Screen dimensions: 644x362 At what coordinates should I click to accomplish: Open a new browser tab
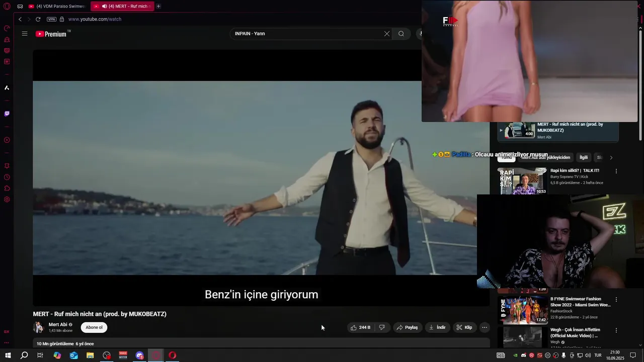pyautogui.click(x=158, y=6)
